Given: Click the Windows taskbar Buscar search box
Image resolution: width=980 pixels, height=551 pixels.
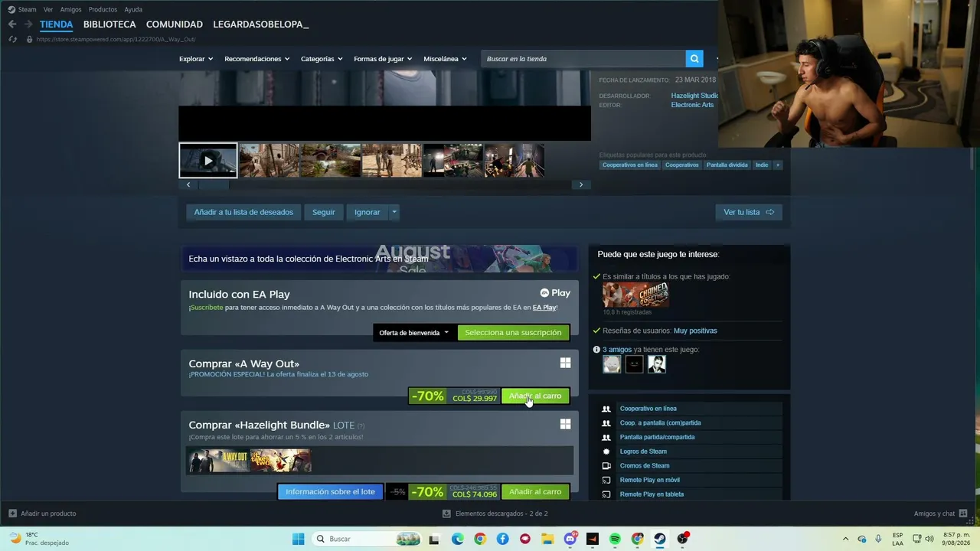Looking at the screenshot, I should (x=366, y=539).
